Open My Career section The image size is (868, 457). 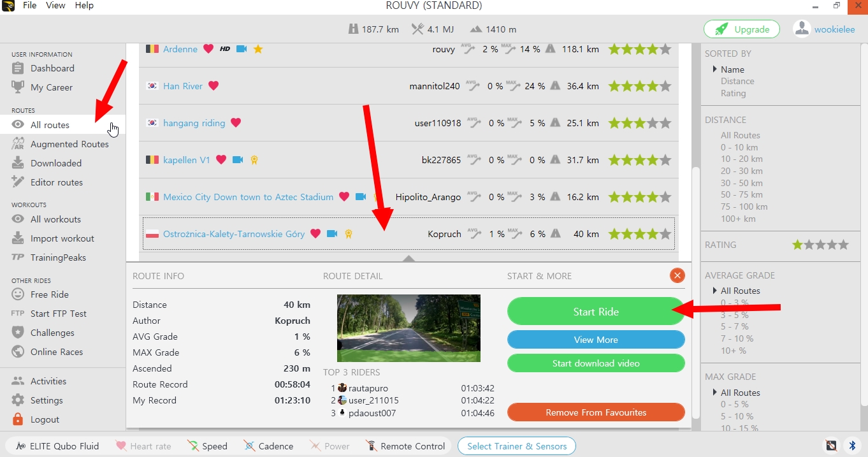tap(51, 87)
